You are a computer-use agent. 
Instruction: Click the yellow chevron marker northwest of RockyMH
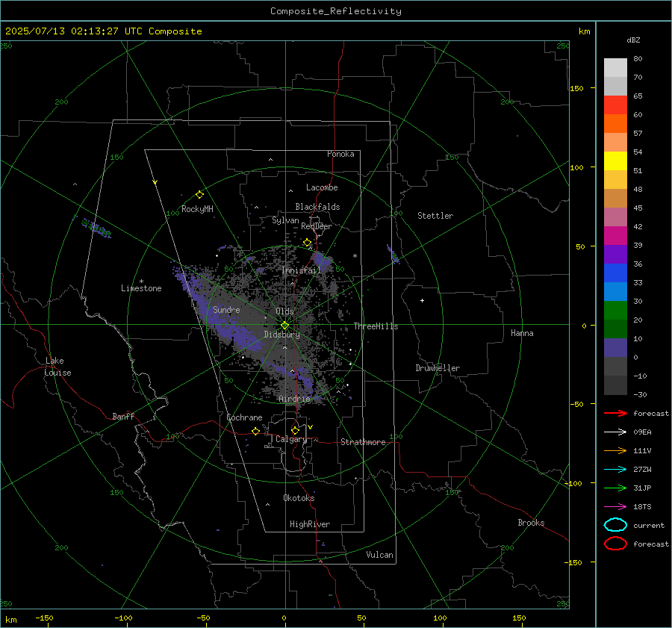155,182
